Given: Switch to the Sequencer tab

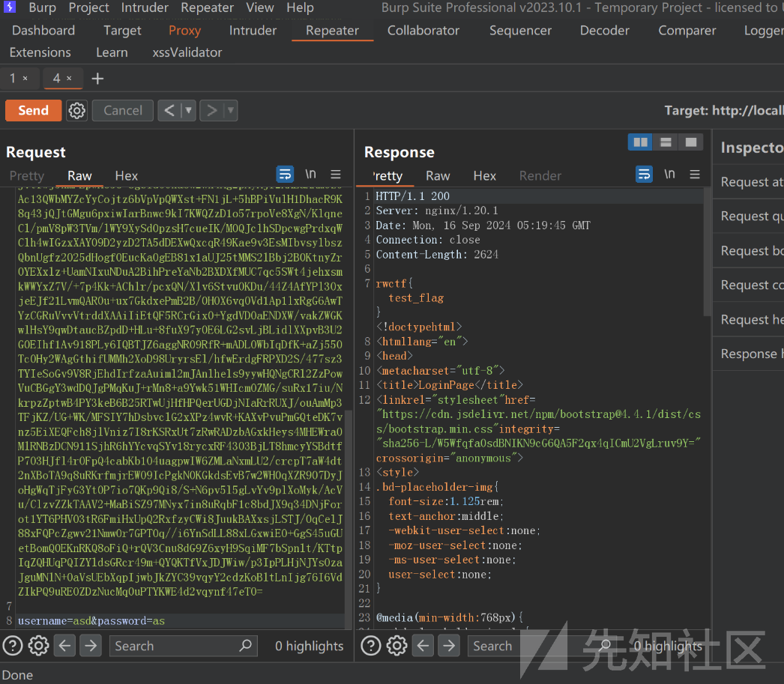Looking at the screenshot, I should [520, 31].
